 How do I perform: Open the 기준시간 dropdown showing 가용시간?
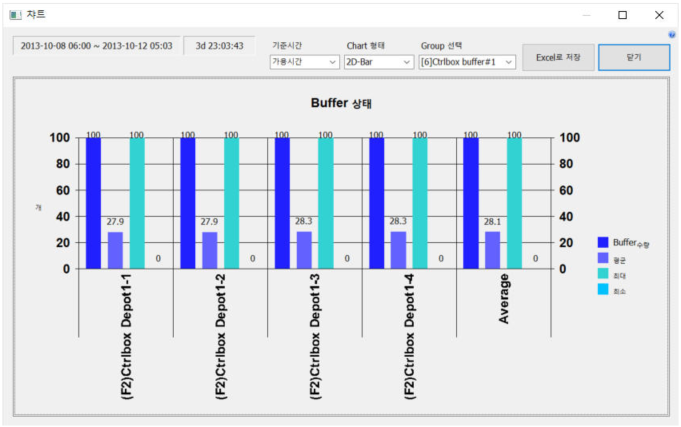coord(305,62)
